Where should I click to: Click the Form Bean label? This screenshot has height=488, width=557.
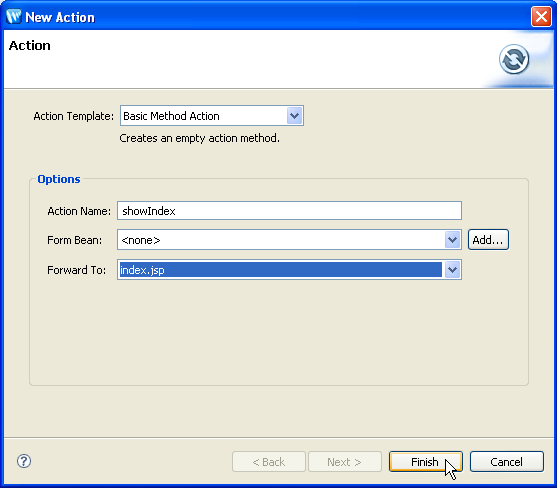[75, 240]
